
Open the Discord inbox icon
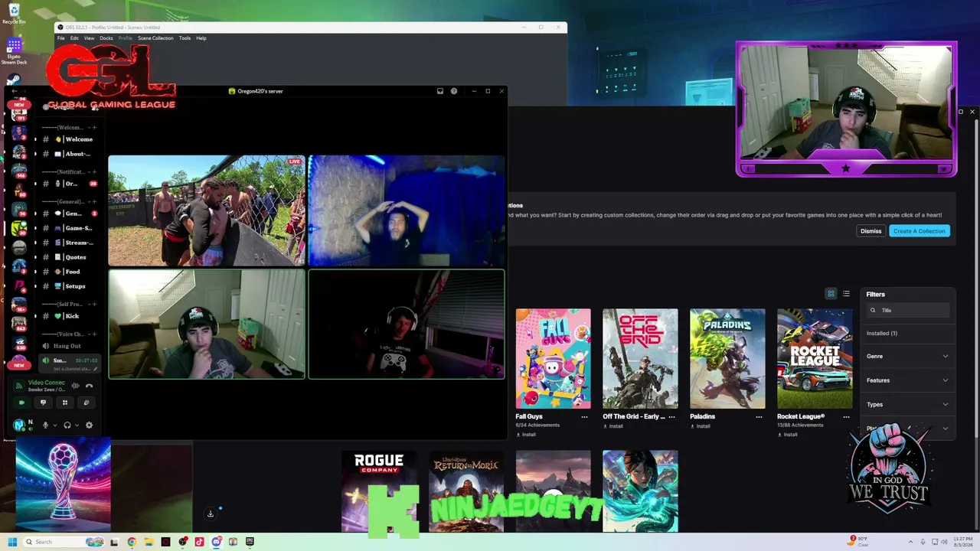tap(440, 91)
